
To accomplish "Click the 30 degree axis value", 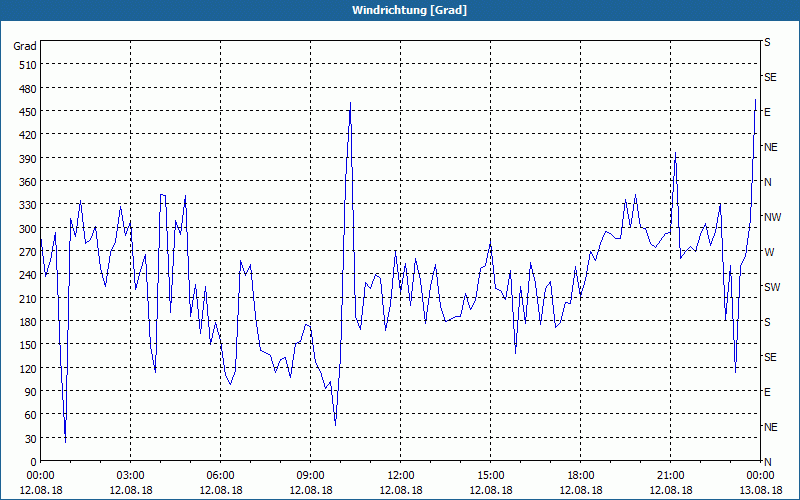I will (x=31, y=439).
